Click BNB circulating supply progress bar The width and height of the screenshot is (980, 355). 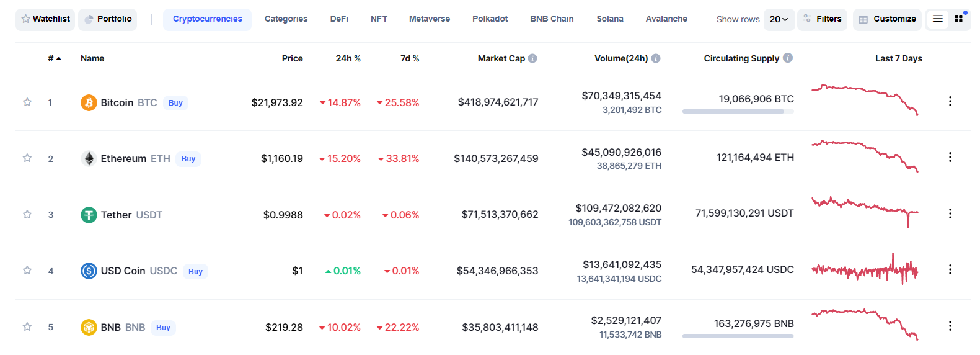[738, 336]
